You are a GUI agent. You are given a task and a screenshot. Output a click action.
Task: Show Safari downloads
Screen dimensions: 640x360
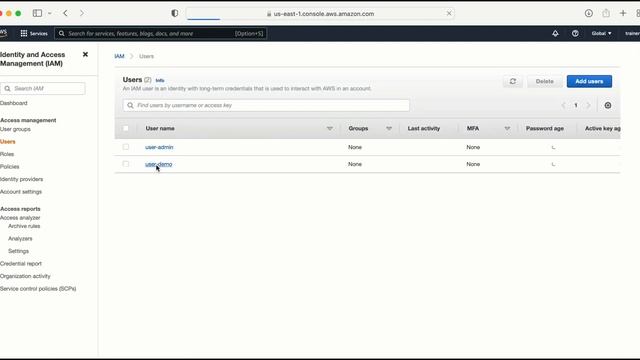click(x=589, y=13)
